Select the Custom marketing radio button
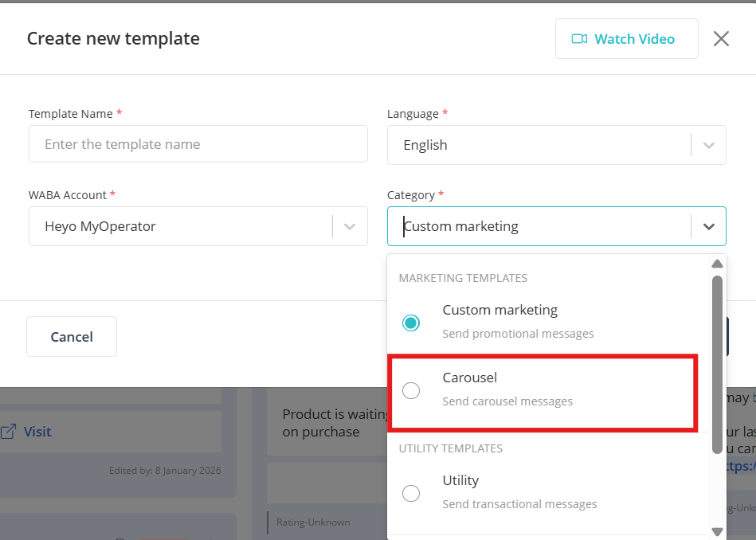The width and height of the screenshot is (756, 540). point(411,323)
